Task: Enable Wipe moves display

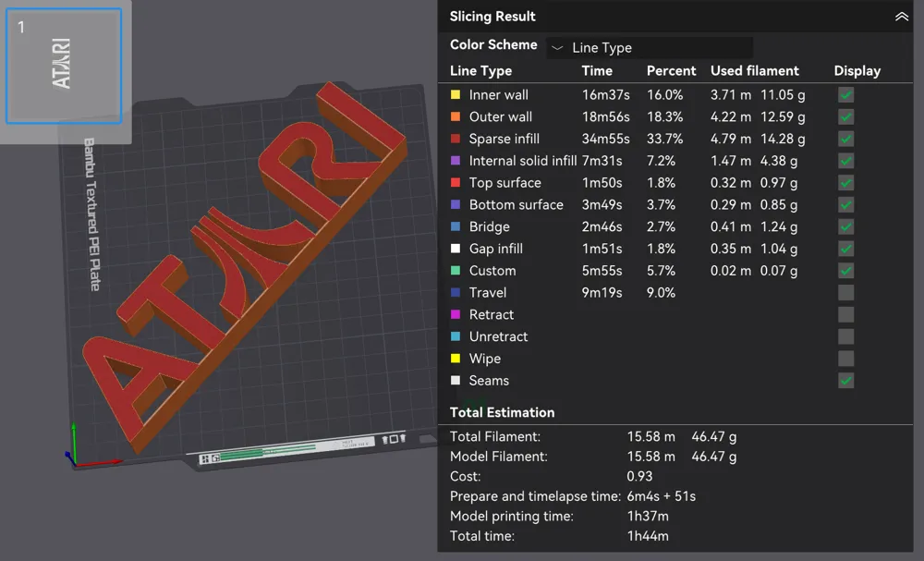Action: [845, 359]
